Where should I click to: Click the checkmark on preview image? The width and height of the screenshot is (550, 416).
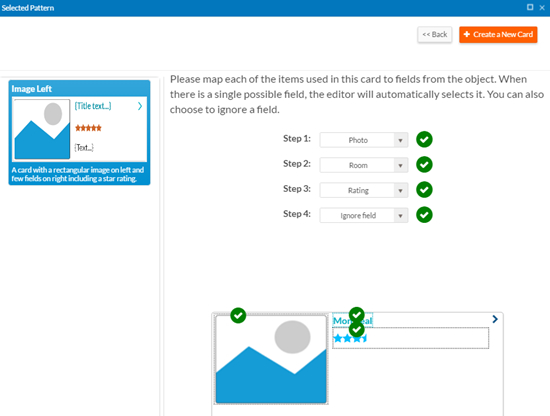coord(238,315)
